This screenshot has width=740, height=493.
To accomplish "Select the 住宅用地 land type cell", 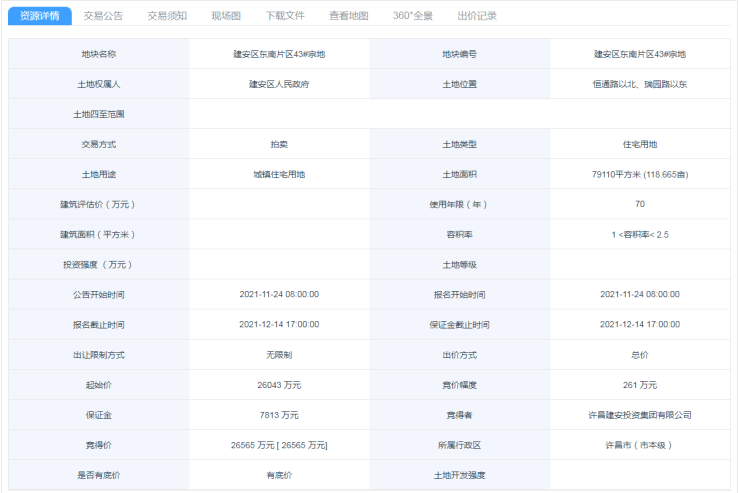I will 639,144.
